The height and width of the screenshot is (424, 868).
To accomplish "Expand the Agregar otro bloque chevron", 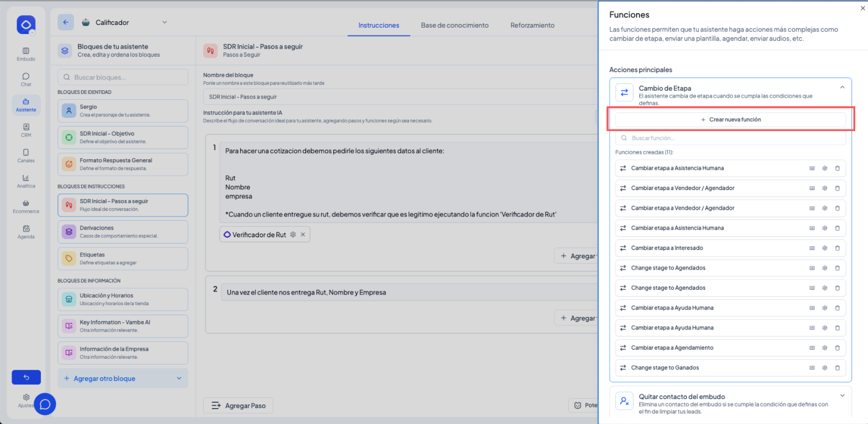I will point(179,378).
